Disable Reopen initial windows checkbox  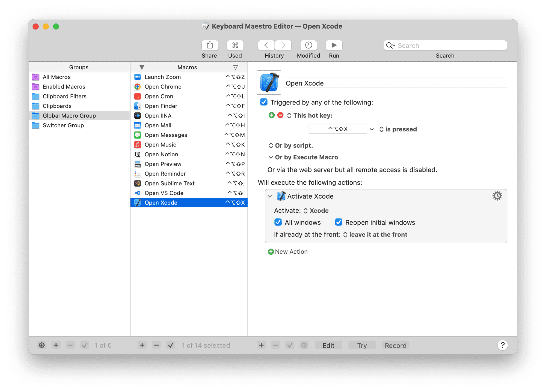tap(339, 222)
